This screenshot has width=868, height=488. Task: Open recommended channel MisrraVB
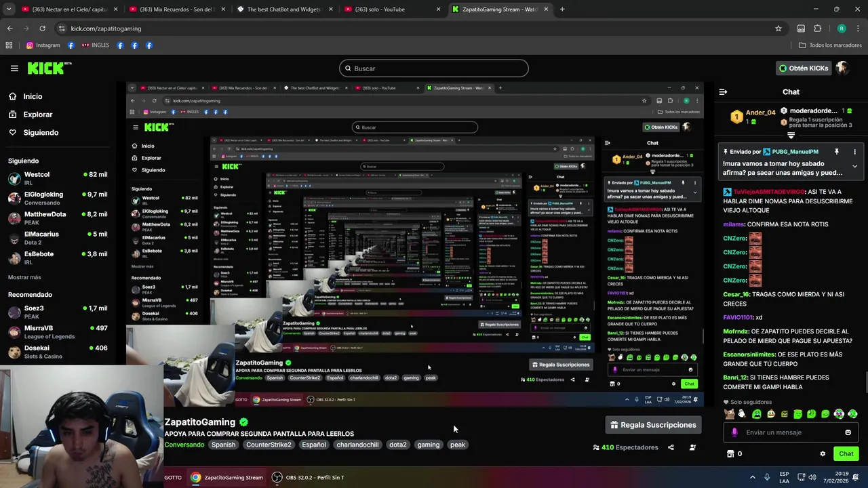tap(58, 331)
